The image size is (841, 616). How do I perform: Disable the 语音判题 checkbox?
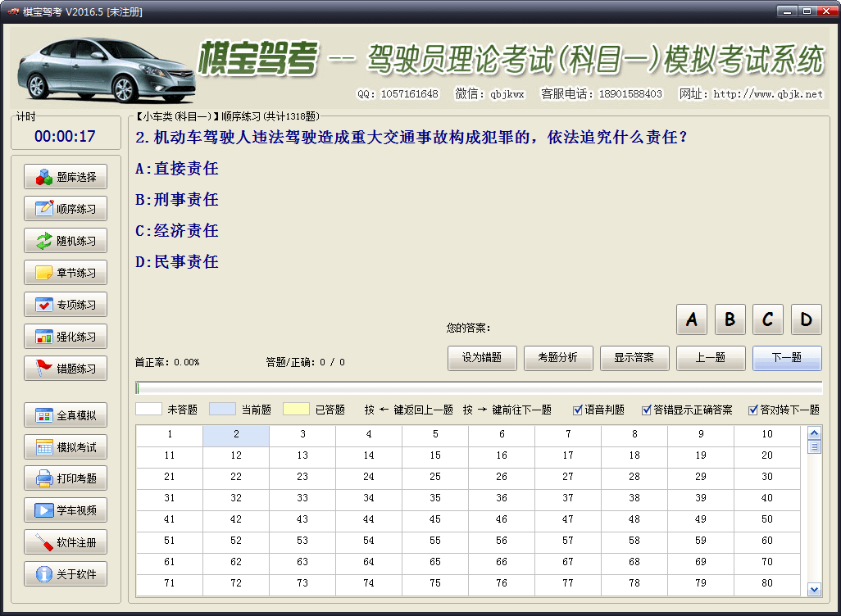[x=578, y=410]
